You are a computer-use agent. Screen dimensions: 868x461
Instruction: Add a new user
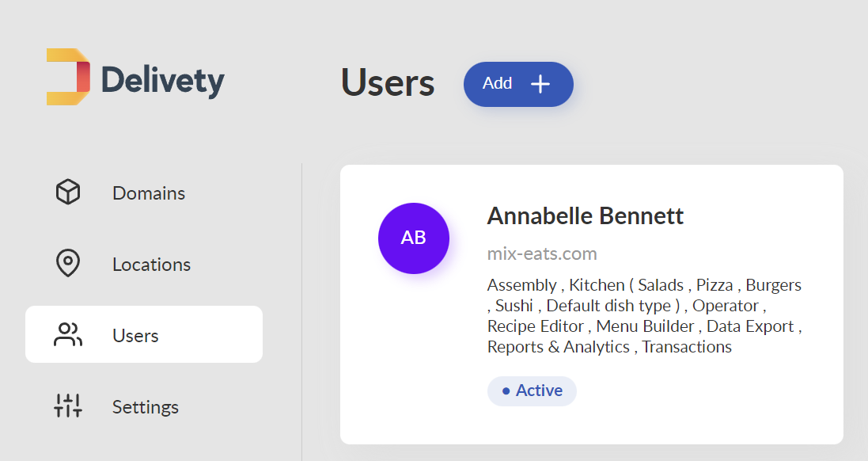pos(519,84)
